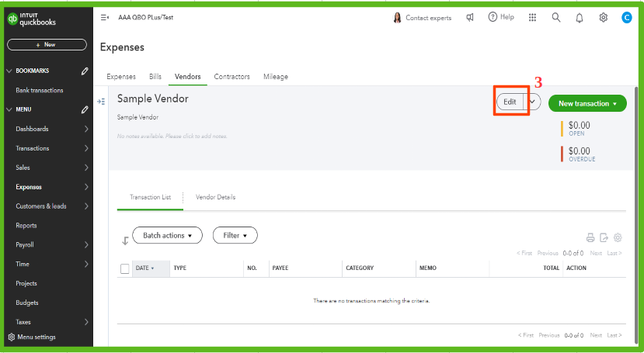This screenshot has height=353, width=644.
Task: Open the Vendor Details tab
Action: click(216, 197)
